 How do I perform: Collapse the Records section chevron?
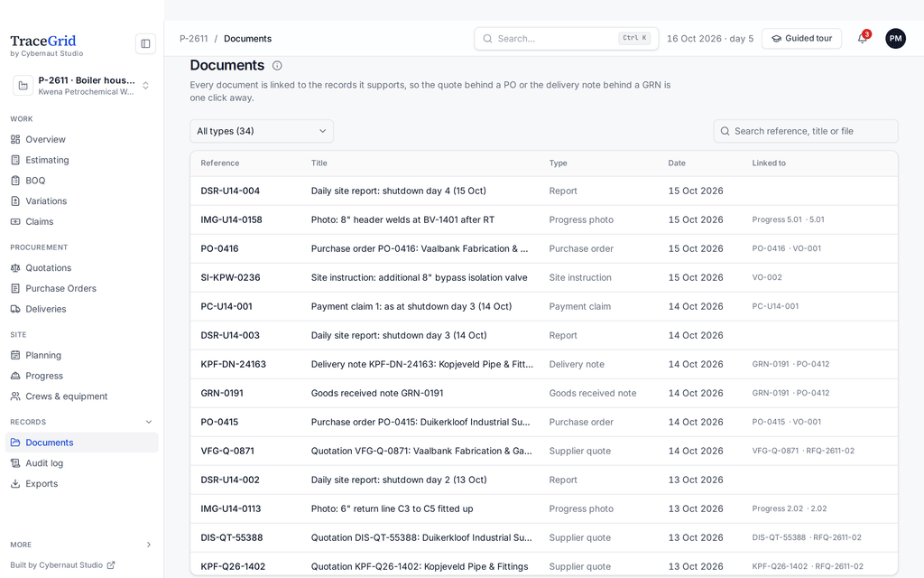click(149, 422)
